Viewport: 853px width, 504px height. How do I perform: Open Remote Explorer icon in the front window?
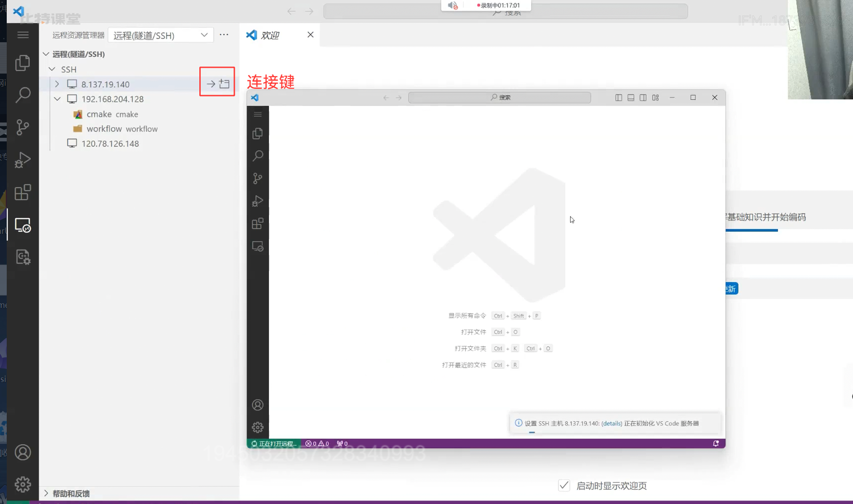tap(258, 246)
